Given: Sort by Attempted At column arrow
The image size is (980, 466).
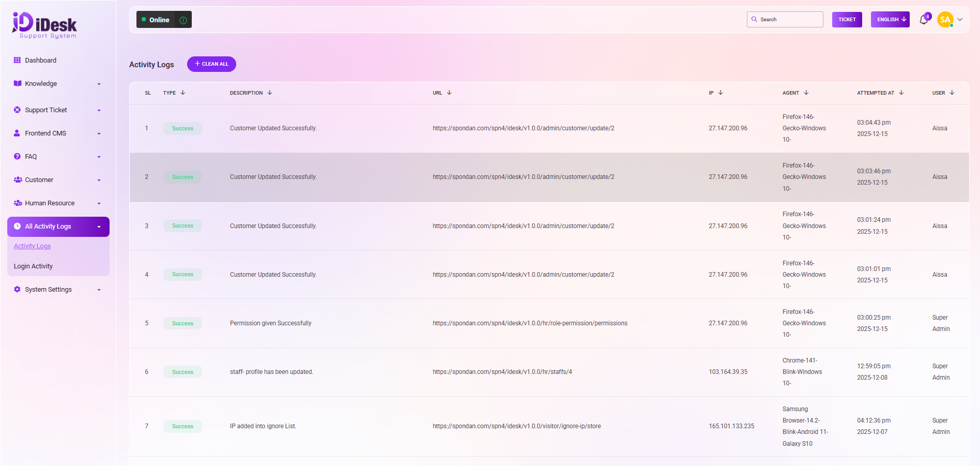Looking at the screenshot, I should pos(901,93).
